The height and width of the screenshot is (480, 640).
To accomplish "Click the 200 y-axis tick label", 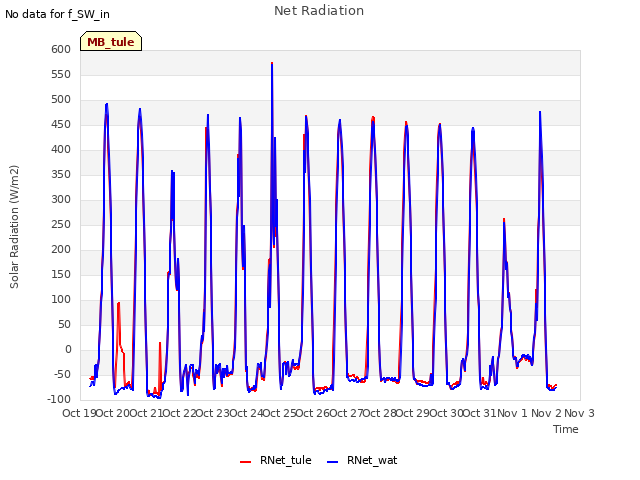I will point(61,250).
